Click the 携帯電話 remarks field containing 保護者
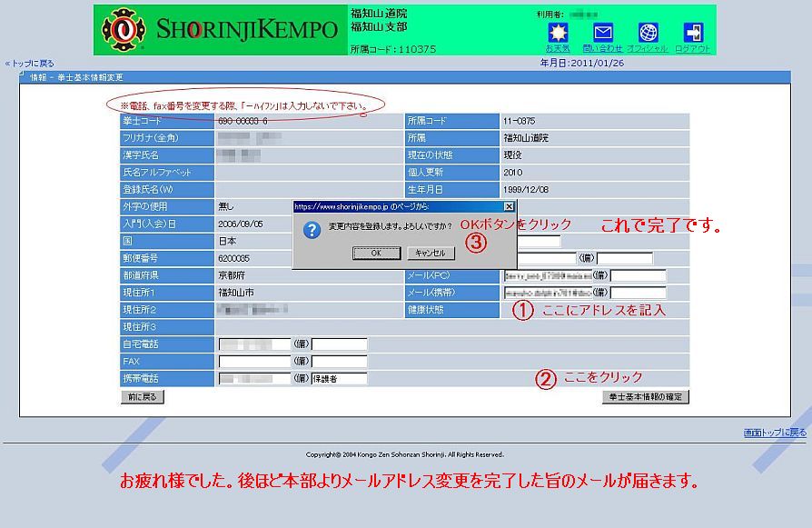This screenshot has height=528, width=812. tap(339, 379)
